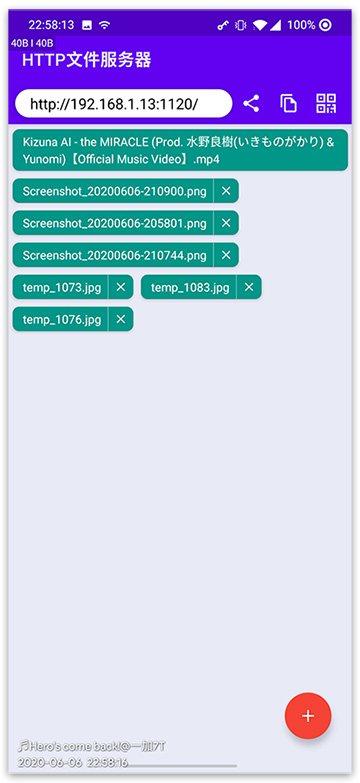Tap the share icon next to the URL
The height and width of the screenshot is (783, 360).
[251, 104]
